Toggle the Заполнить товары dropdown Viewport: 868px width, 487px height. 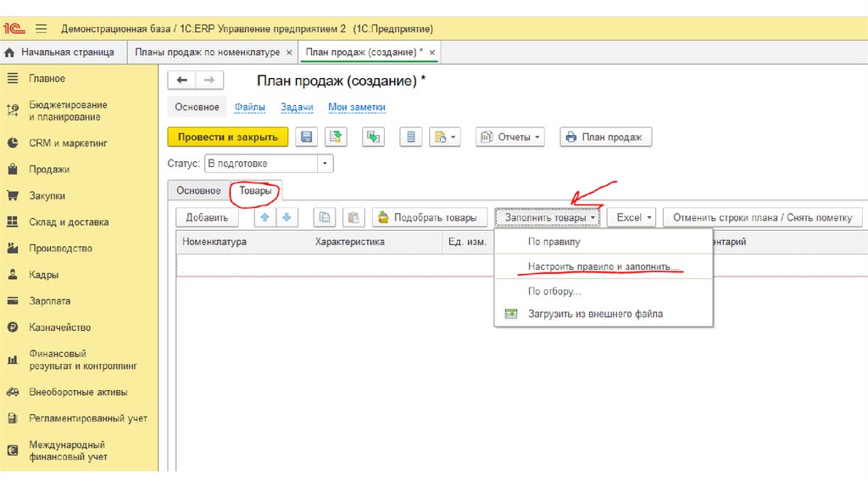(548, 218)
